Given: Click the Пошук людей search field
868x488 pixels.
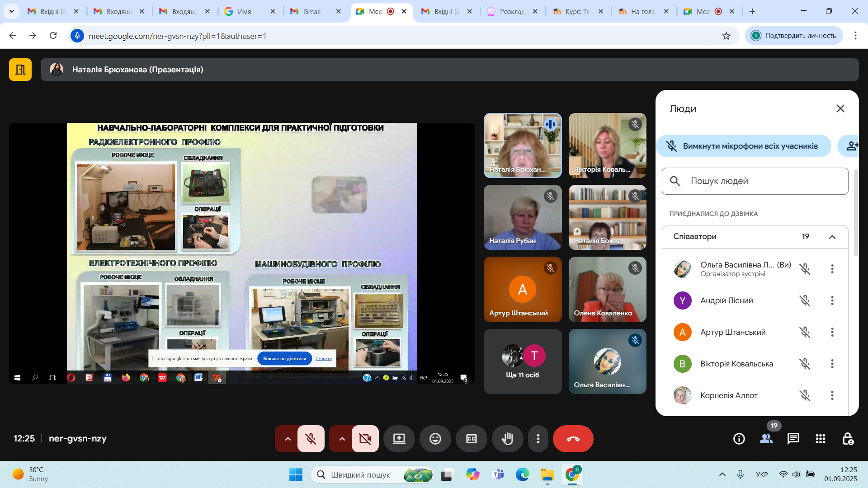Looking at the screenshot, I should click(755, 181).
